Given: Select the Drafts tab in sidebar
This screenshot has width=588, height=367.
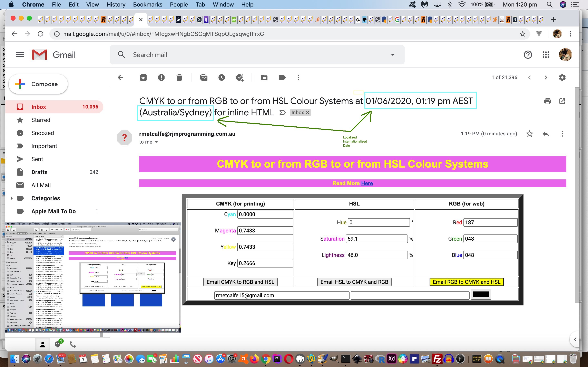Looking at the screenshot, I should [x=40, y=172].
